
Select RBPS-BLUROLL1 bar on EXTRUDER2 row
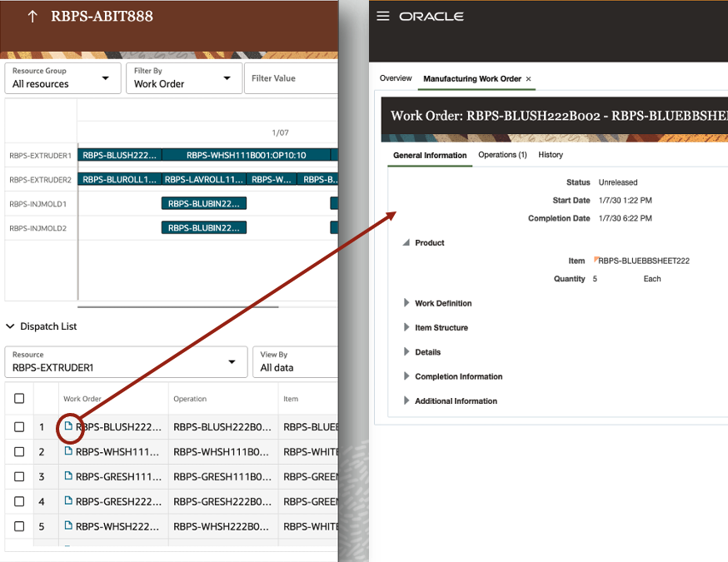click(x=119, y=179)
